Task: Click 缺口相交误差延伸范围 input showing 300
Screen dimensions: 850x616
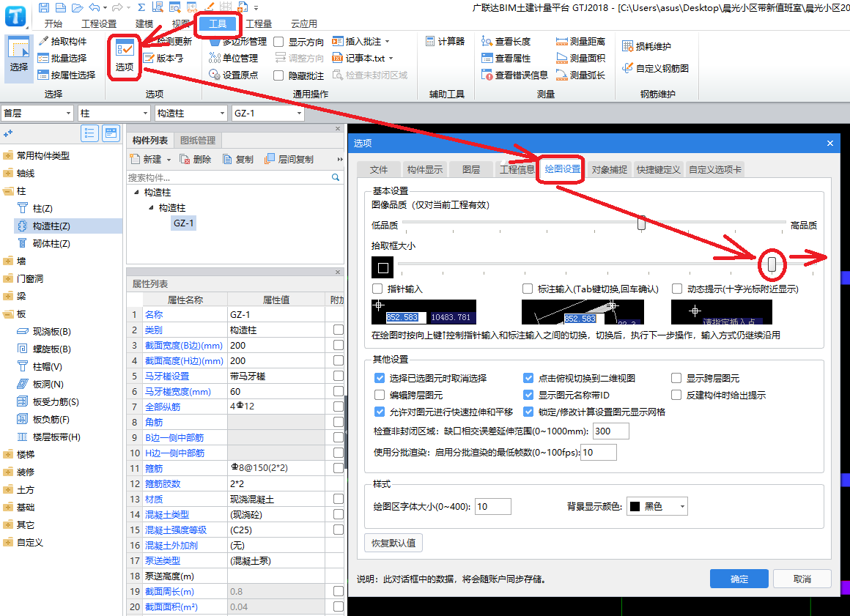Action: 611,431
